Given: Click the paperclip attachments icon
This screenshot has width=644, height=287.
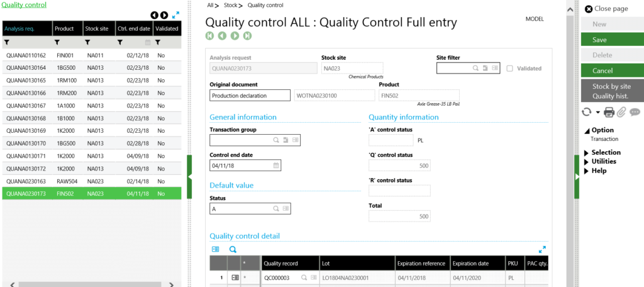Looking at the screenshot, I should point(621,112).
